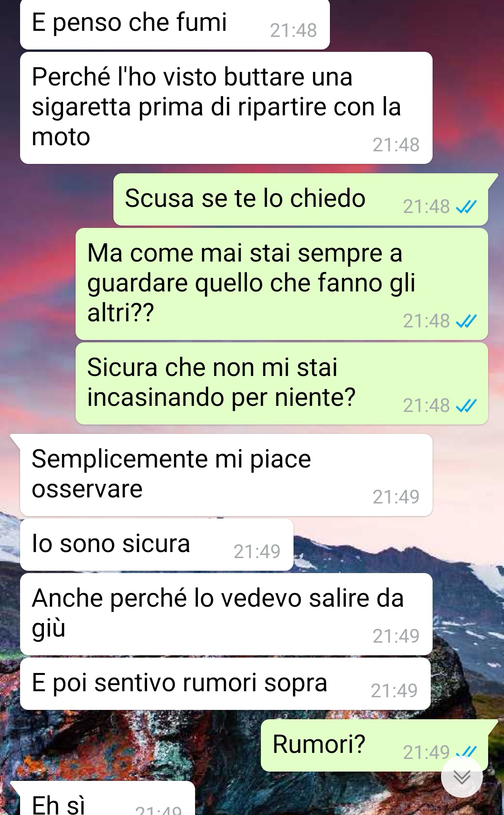Screen dimensions: 504x815
Task: Click read ticks on 'guardare quello che fanno gli altri??'
Action: [x=466, y=321]
